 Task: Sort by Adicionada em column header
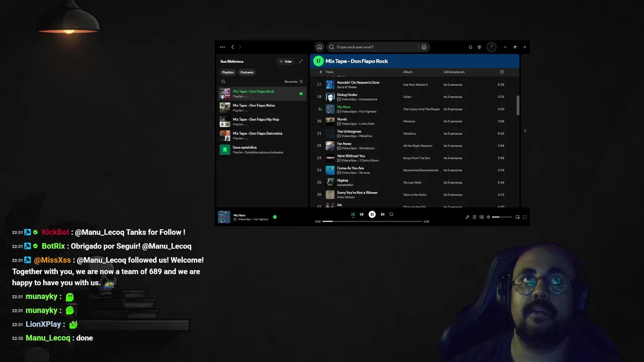coord(454,72)
